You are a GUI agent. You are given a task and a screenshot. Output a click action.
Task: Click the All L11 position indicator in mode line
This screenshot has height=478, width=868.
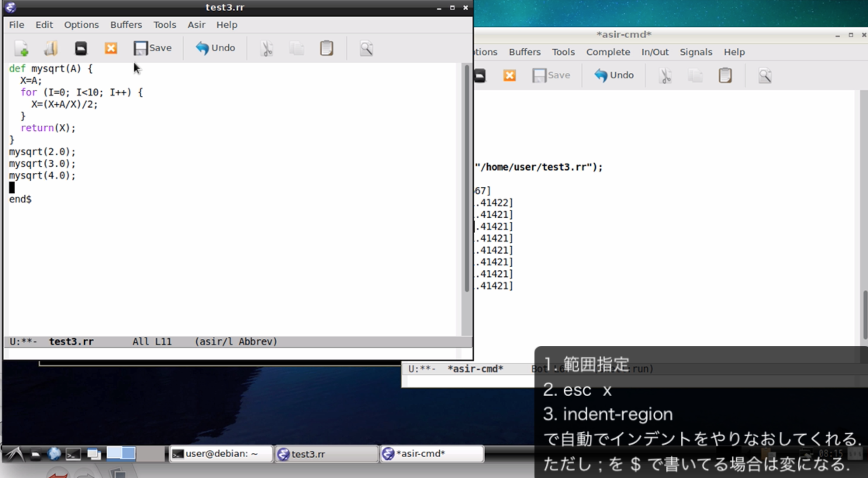click(152, 341)
